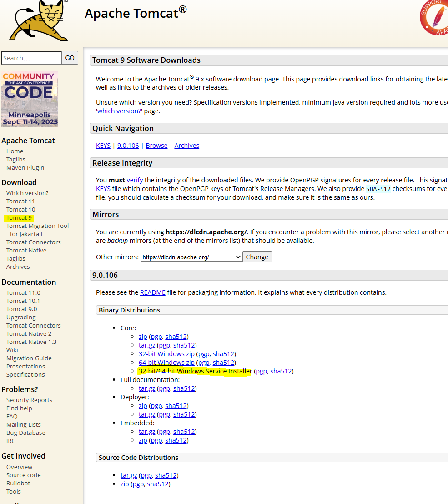Viewport: 448px width, 504px height.
Task: Download the Core tar.gz distribution
Action: [147, 345]
